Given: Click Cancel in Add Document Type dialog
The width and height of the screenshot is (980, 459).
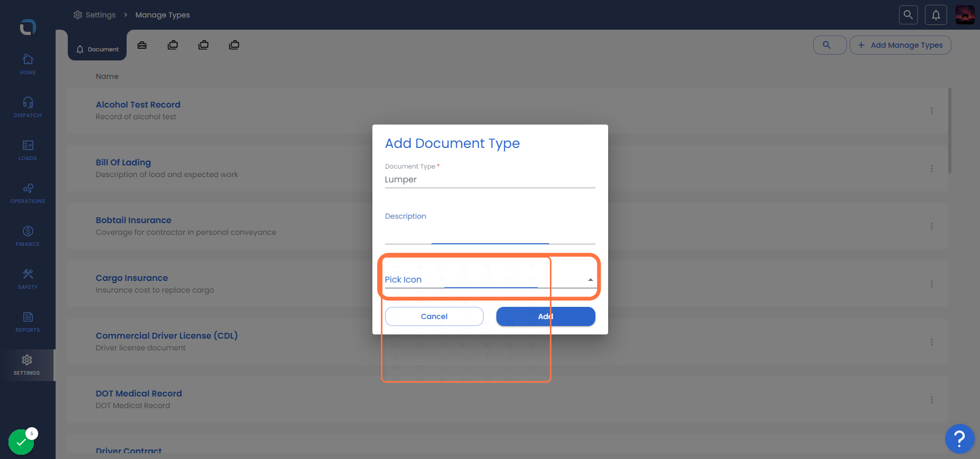Looking at the screenshot, I should coord(434,316).
